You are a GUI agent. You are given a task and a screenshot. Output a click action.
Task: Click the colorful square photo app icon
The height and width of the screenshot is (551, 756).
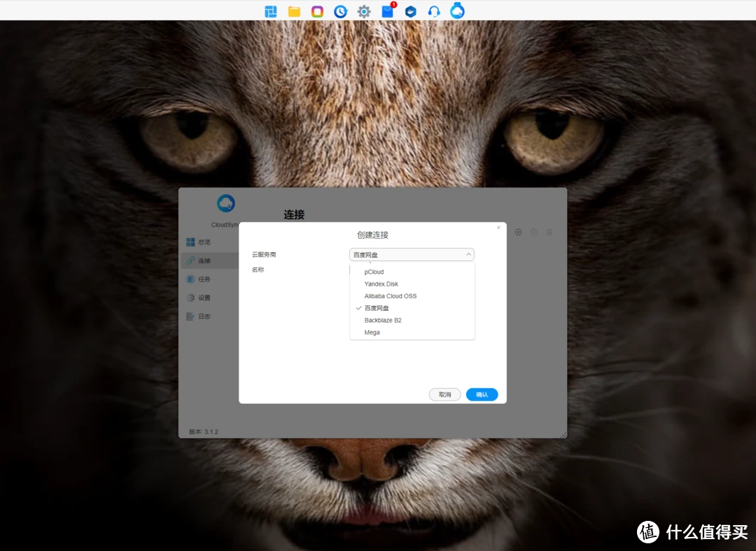tap(317, 11)
